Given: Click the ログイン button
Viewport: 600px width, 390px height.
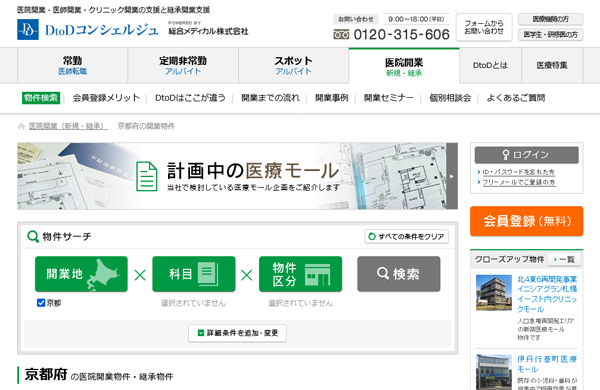Looking at the screenshot, I should 527,155.
